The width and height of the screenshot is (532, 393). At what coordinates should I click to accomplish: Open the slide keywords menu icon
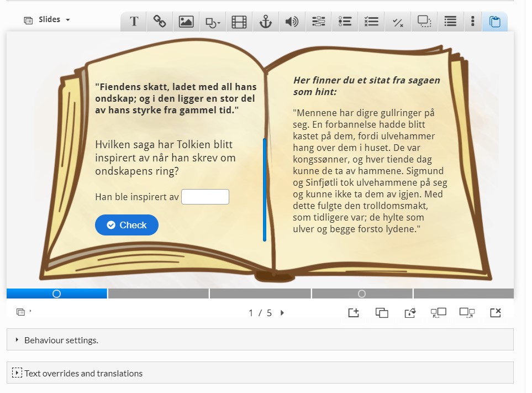coord(22,312)
